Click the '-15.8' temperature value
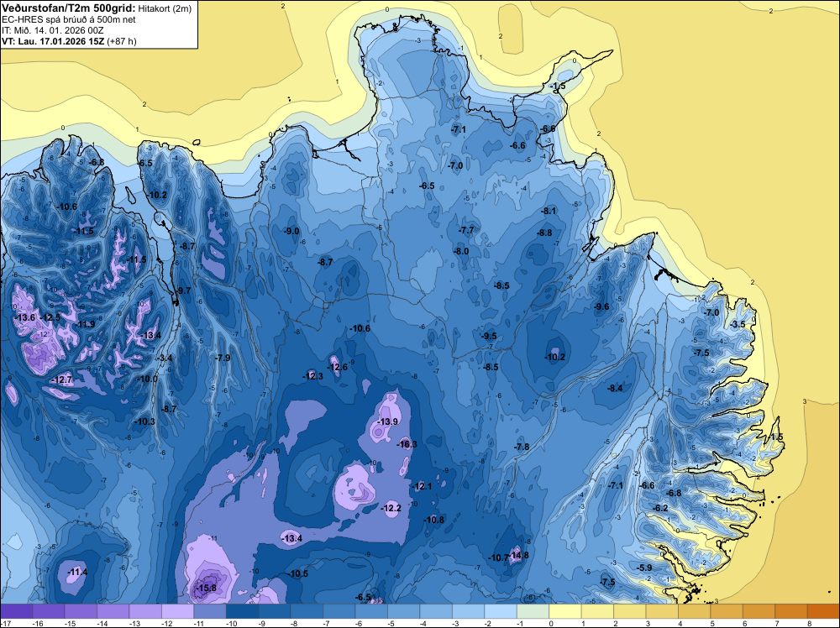 pyautogui.click(x=206, y=588)
